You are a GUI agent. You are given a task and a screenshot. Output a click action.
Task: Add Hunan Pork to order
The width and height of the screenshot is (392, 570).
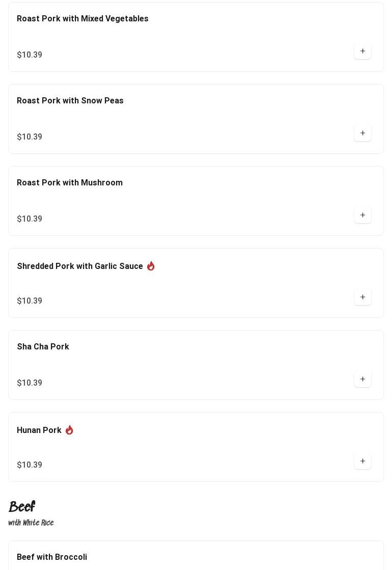coord(362,461)
